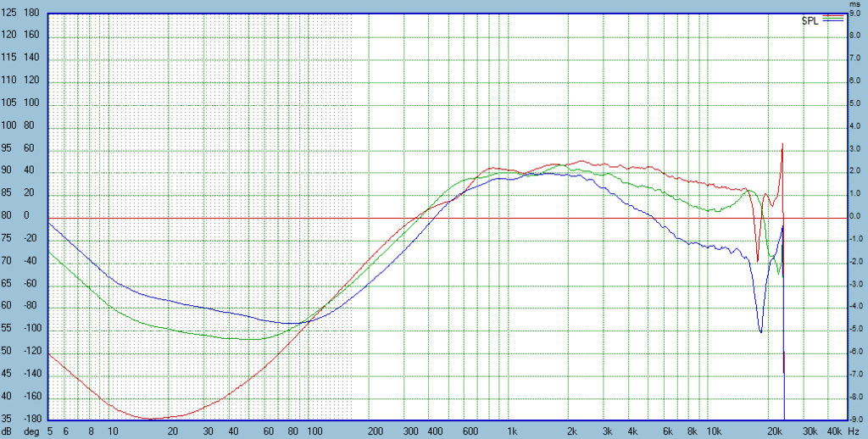The image size is (868, 439).
Task: Click the 5 label on the frequency axis
Action: (x=50, y=431)
